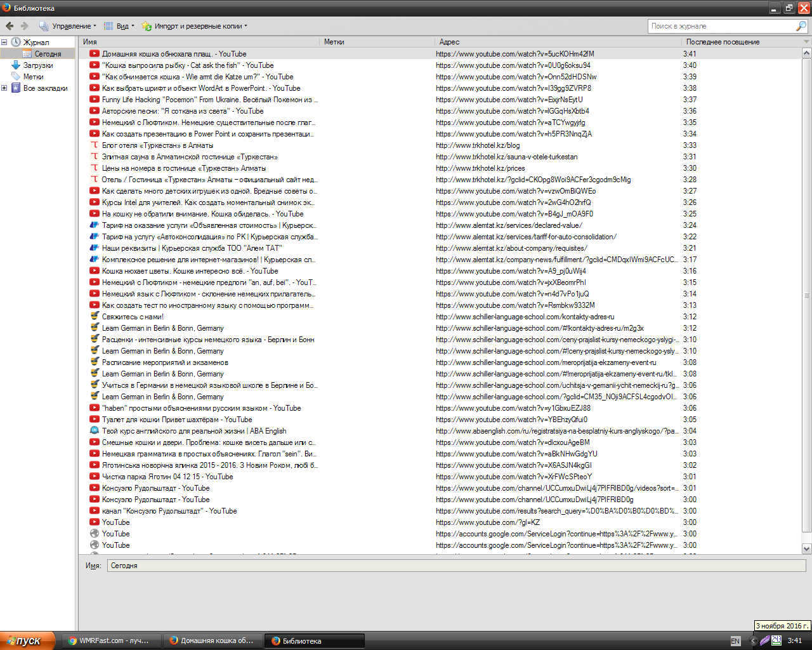The width and height of the screenshot is (812, 650).
Task: Click the tag icon next to Метки in the sidebar
Action: pos(16,77)
